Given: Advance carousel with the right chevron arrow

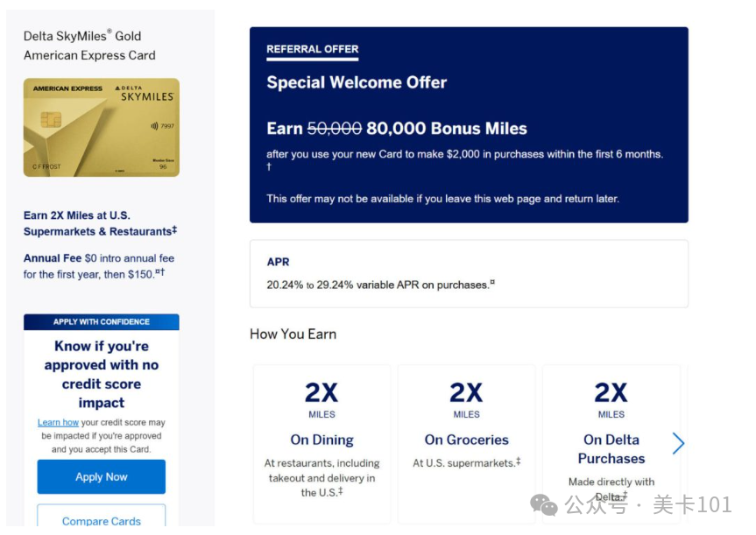Looking at the screenshot, I should [x=678, y=443].
